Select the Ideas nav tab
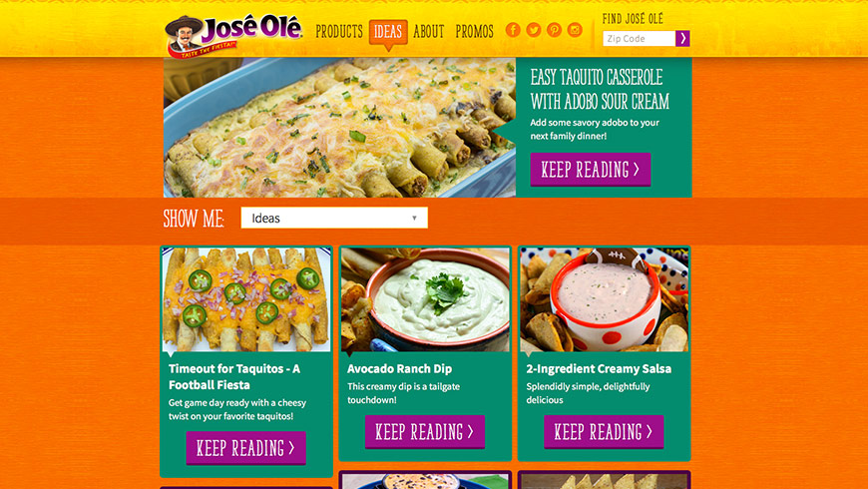 coord(388,32)
